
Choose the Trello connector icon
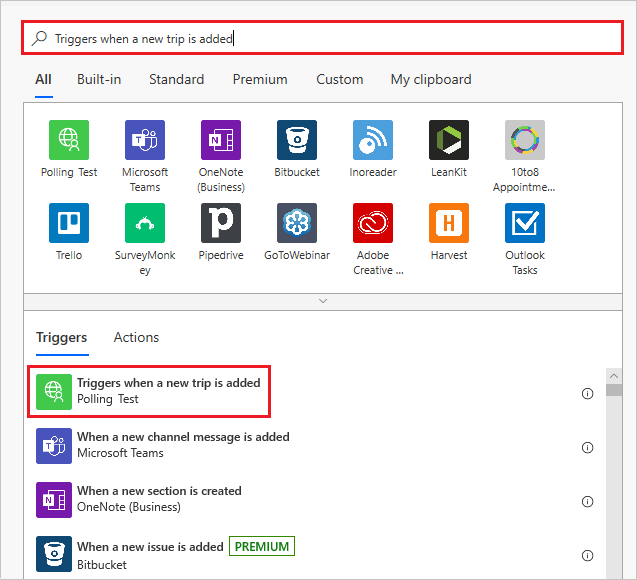[69, 223]
